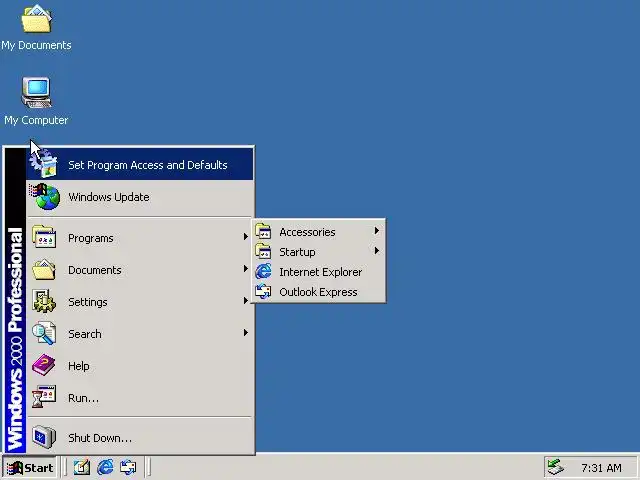Viewport: 640px width, 480px height.
Task: Click the Set Program Access and Defaults icon
Action: (44, 164)
